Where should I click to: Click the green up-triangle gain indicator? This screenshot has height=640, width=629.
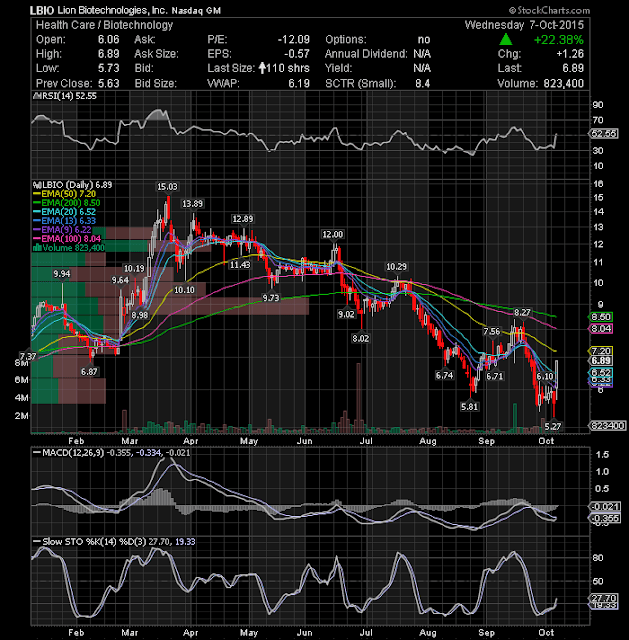(x=506, y=39)
